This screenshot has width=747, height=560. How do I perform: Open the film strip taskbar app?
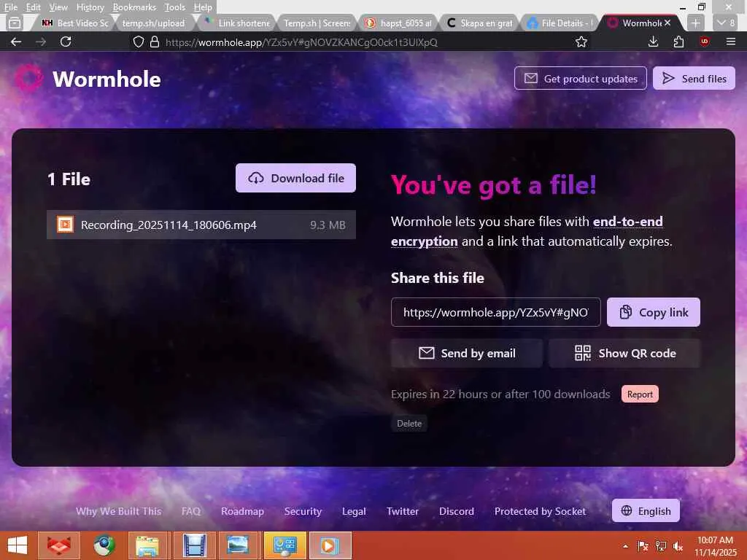pyautogui.click(x=194, y=545)
